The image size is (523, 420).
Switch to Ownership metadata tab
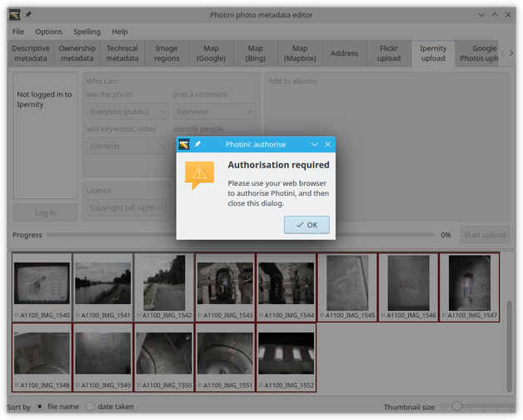pyautogui.click(x=77, y=53)
